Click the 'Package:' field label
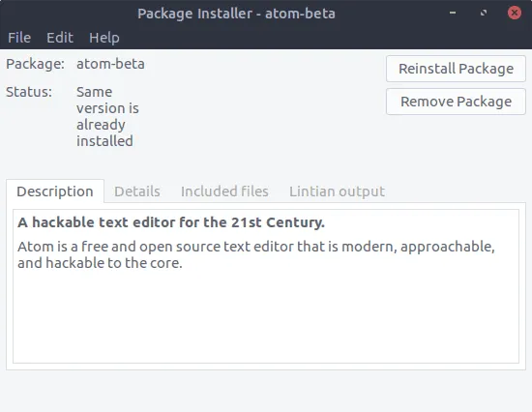532x412 pixels. (x=35, y=64)
